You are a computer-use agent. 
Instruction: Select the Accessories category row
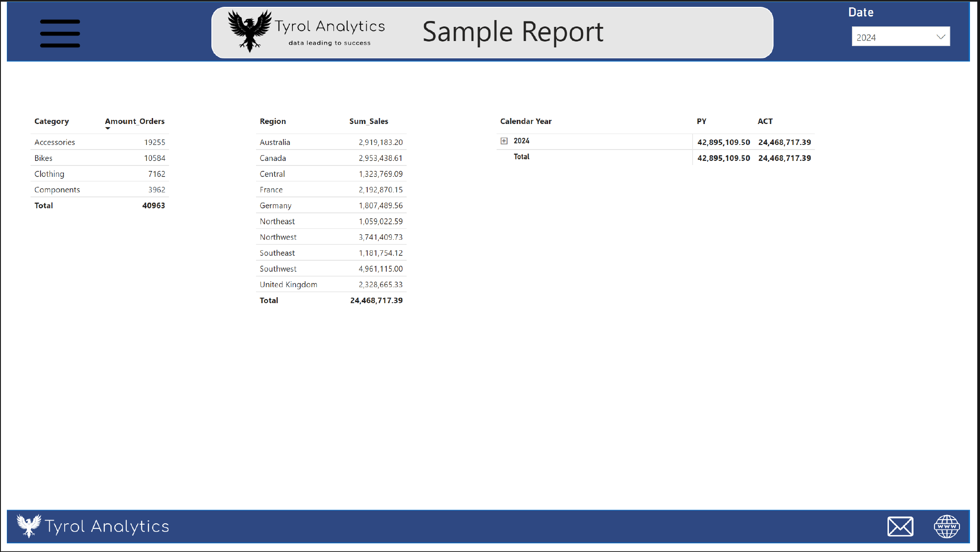click(x=55, y=142)
